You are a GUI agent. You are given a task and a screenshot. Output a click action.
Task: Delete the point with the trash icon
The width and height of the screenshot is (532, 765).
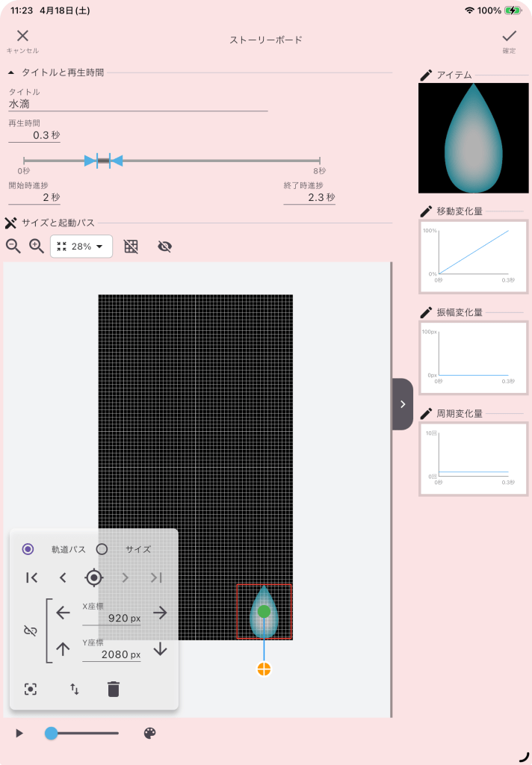[x=113, y=689]
